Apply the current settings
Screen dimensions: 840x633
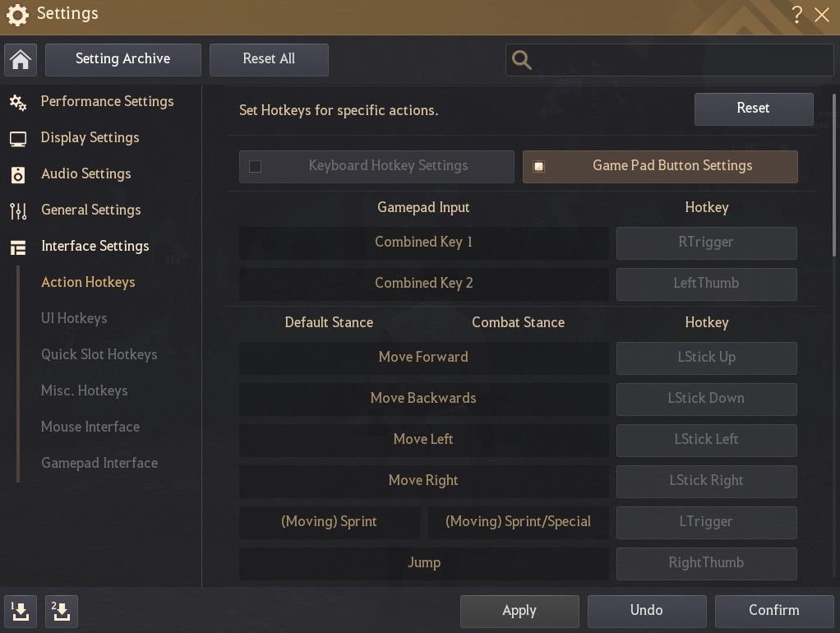pyautogui.click(x=519, y=611)
